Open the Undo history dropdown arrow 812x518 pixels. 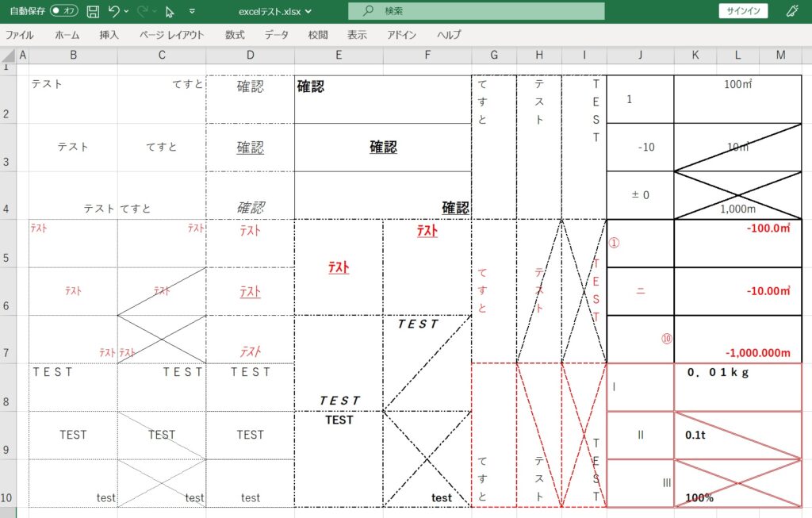[126, 11]
